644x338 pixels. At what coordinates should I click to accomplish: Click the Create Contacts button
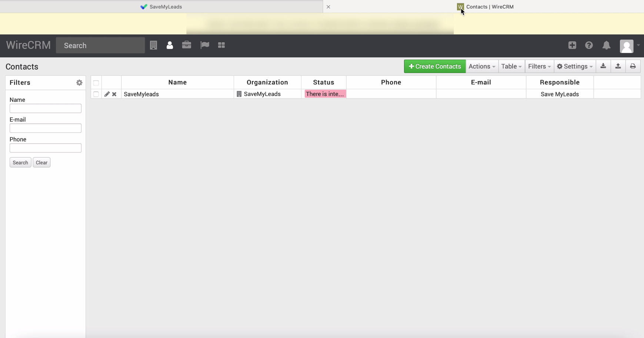435,66
